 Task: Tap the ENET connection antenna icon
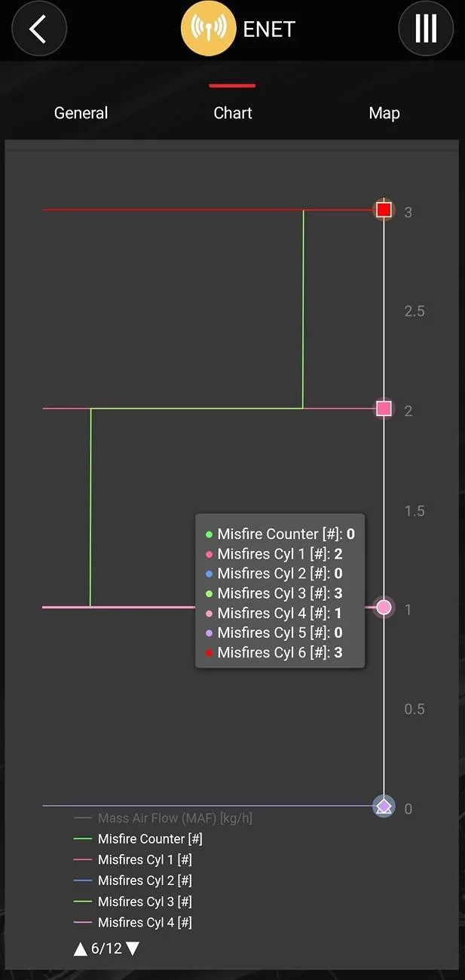[x=209, y=29]
